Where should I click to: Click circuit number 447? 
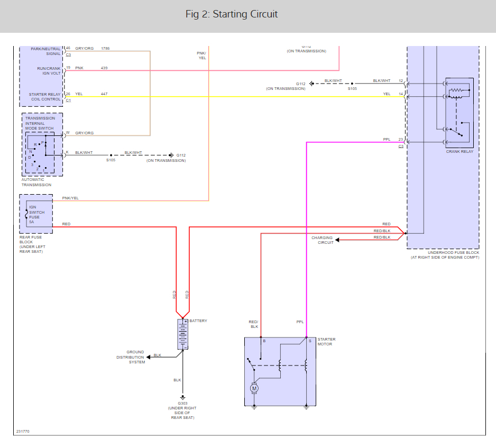point(104,94)
